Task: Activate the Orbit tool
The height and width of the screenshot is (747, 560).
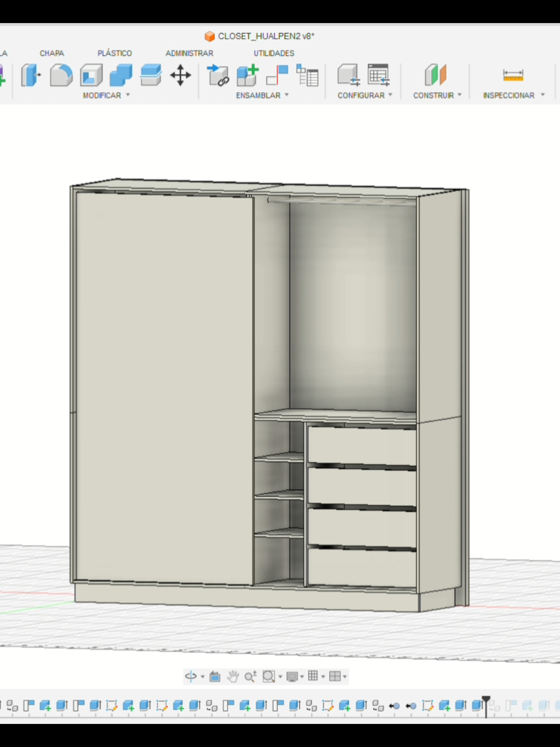Action: click(191, 676)
